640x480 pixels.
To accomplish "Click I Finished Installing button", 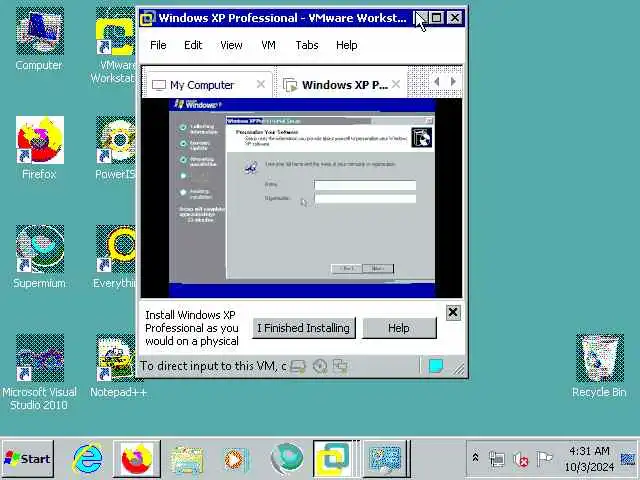I will pyautogui.click(x=304, y=328).
